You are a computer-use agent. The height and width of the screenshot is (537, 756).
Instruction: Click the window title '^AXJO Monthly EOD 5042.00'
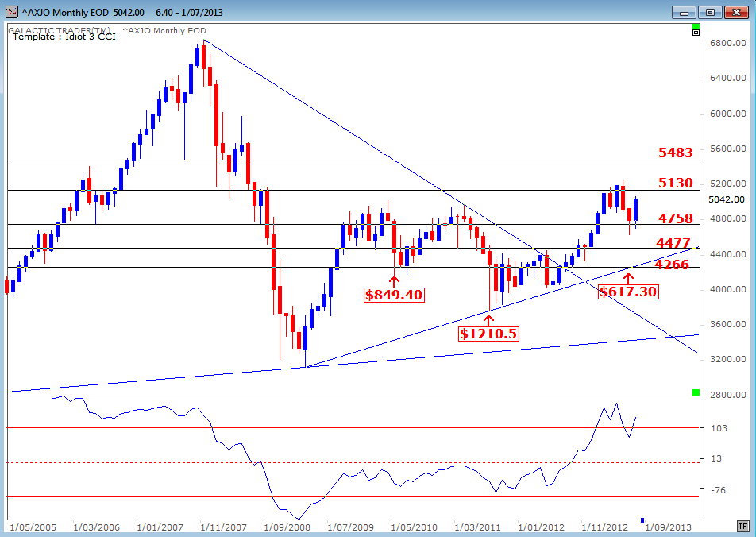[x=83, y=12]
